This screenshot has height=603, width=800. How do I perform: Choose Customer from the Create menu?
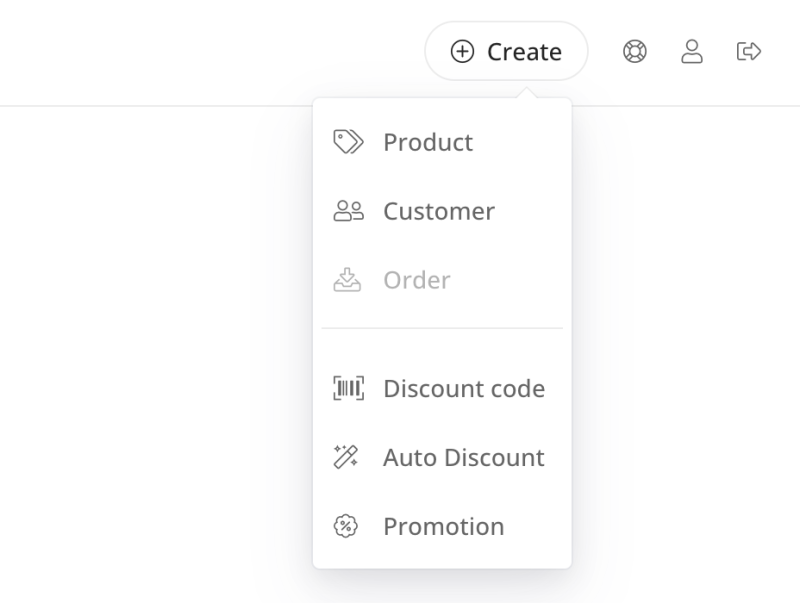(x=442, y=211)
